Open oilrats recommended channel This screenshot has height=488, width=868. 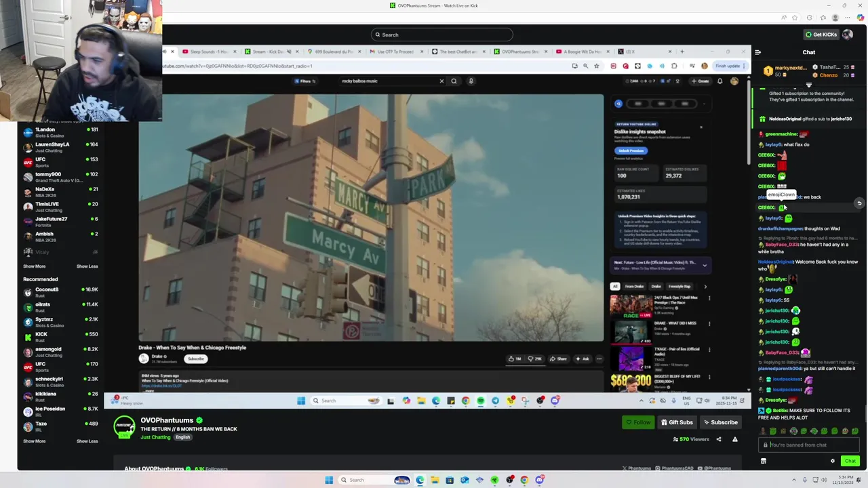pyautogui.click(x=61, y=307)
